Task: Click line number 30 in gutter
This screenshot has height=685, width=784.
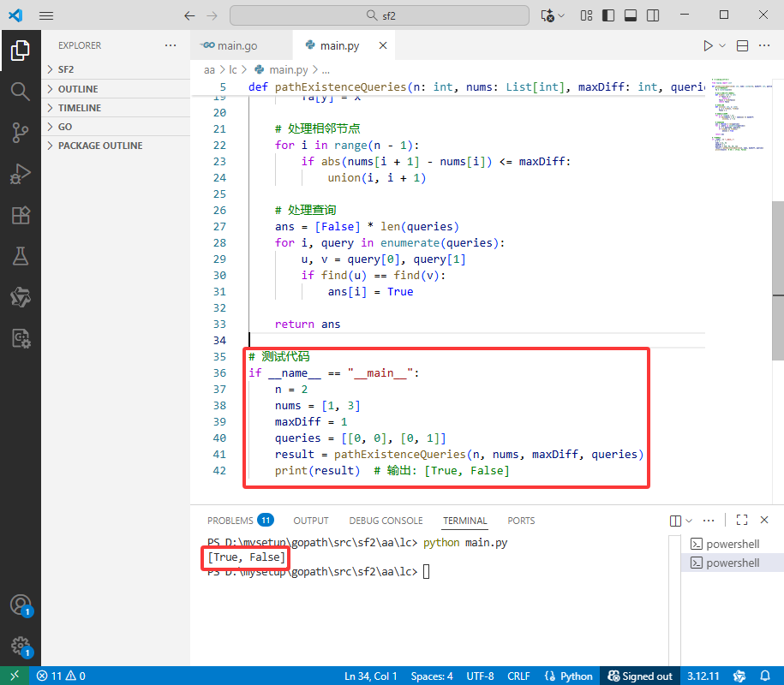Action: click(219, 276)
